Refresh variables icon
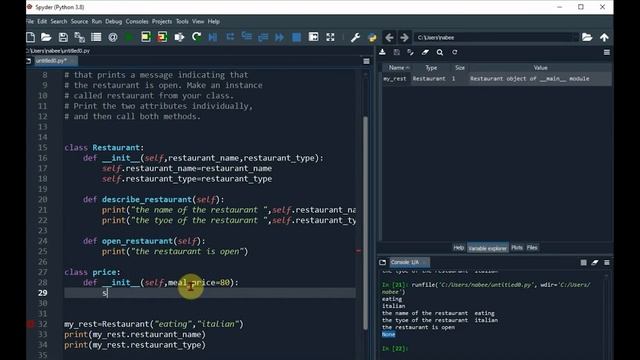This screenshot has height=360, width=640. click(454, 52)
